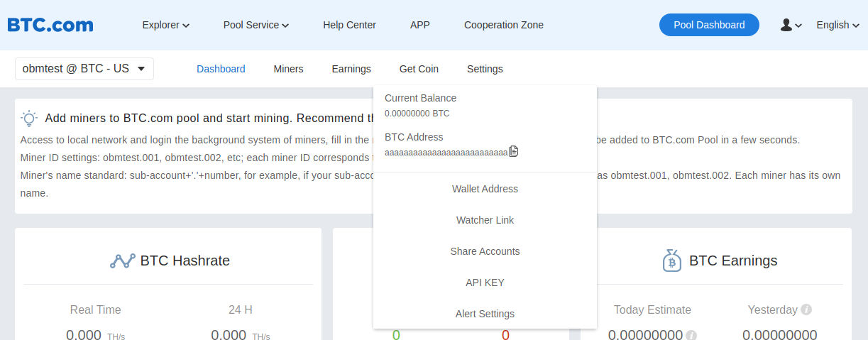Select Alert Settings in settings menu
Image resolution: width=868 pixels, height=340 pixels.
pyautogui.click(x=485, y=314)
